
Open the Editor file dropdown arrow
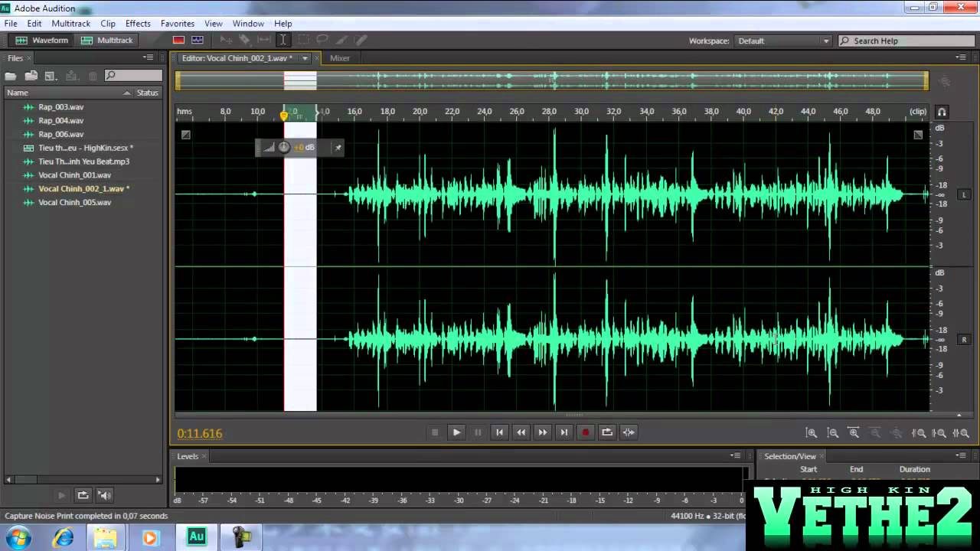tap(305, 58)
